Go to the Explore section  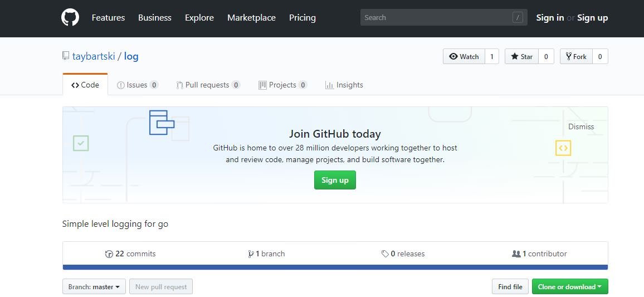199,18
